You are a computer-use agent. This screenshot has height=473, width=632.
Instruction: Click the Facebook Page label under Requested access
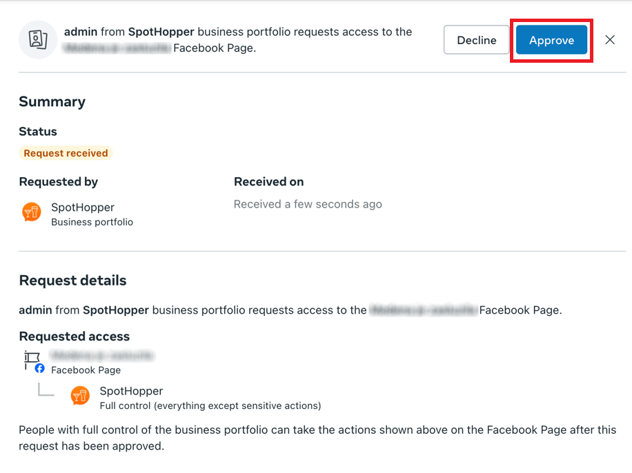(86, 370)
